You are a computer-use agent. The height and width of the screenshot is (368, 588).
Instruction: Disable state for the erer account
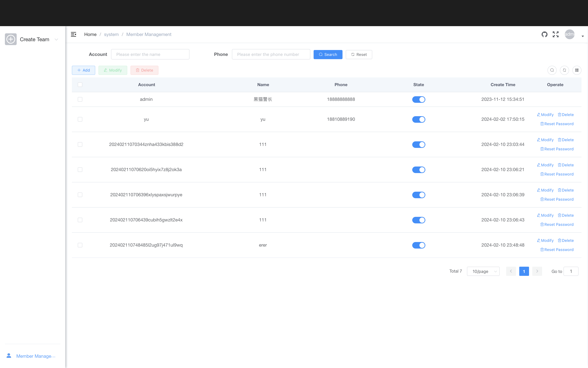(x=419, y=245)
